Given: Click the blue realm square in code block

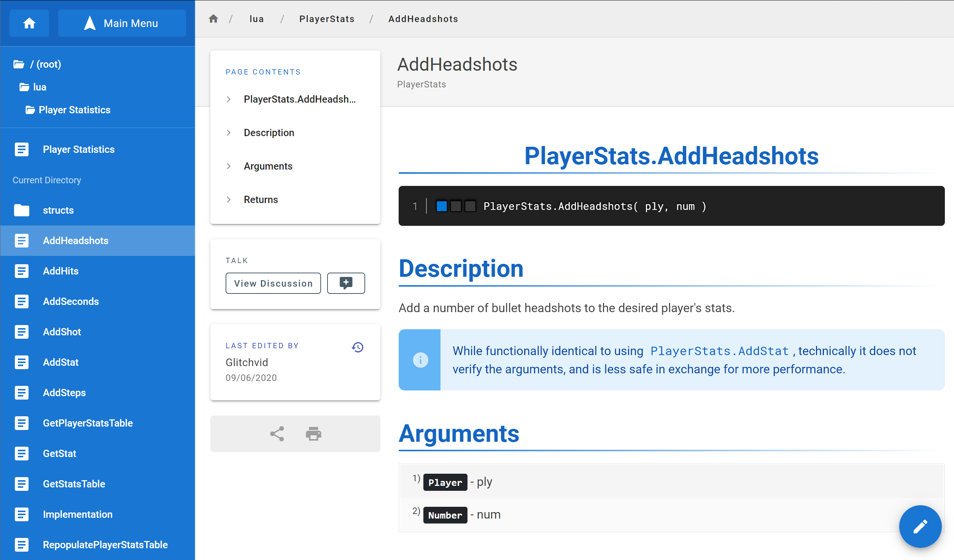Looking at the screenshot, I should tap(442, 206).
